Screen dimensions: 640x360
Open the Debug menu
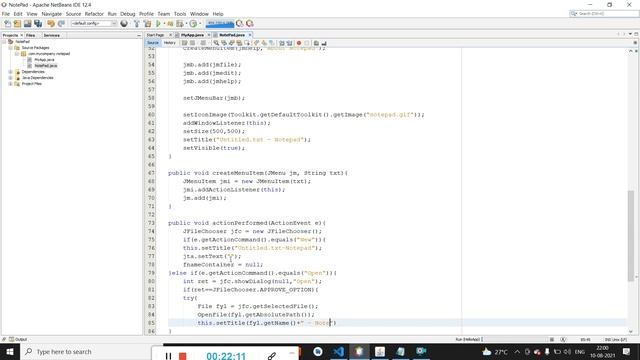click(x=128, y=14)
